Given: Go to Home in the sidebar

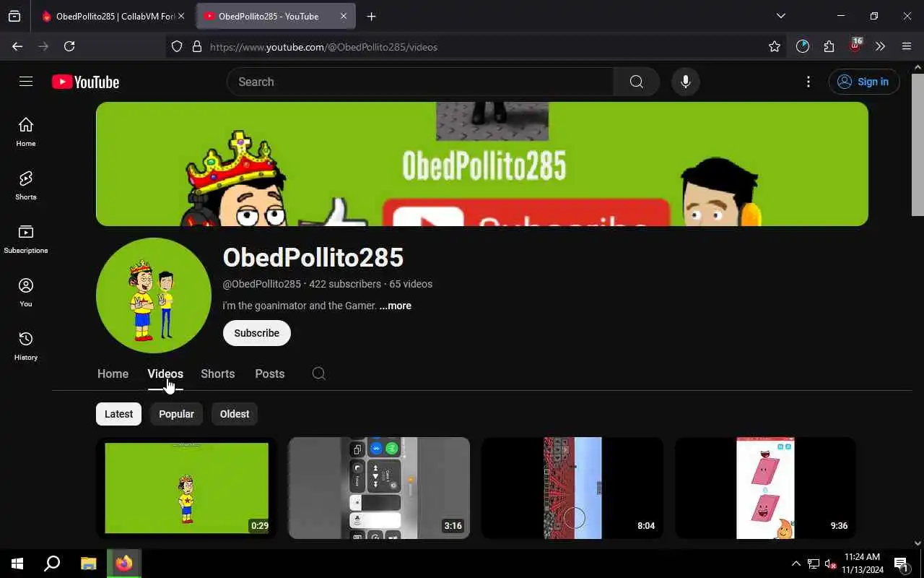Looking at the screenshot, I should point(26,132).
